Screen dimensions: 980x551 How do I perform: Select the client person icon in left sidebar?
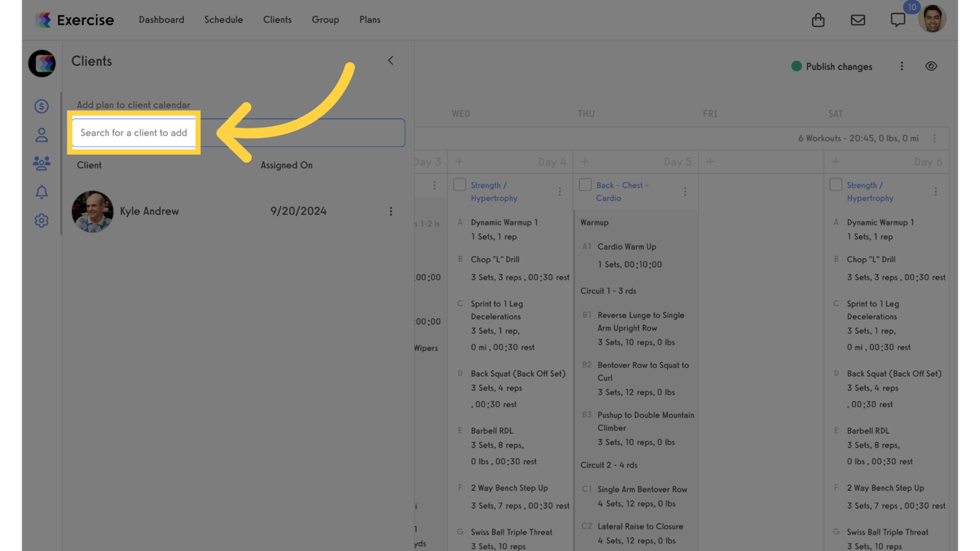coord(42,134)
